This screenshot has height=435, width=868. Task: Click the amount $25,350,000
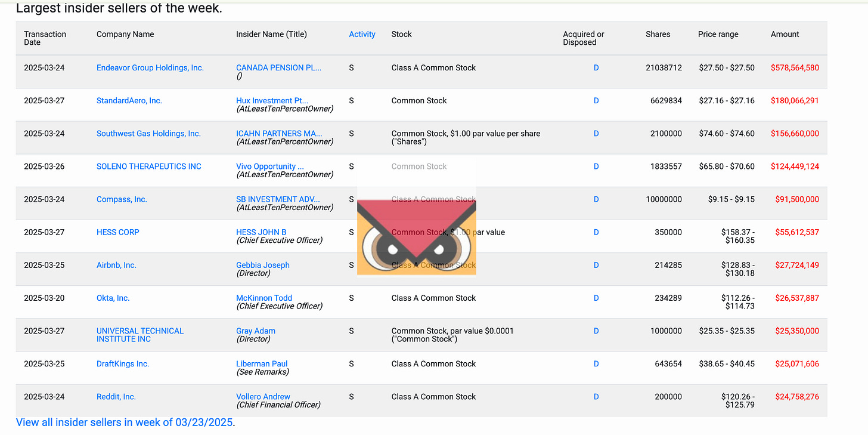click(797, 331)
